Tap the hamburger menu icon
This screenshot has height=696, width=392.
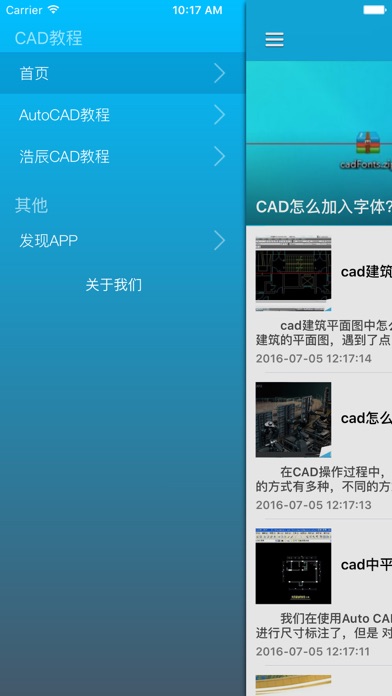[274, 40]
